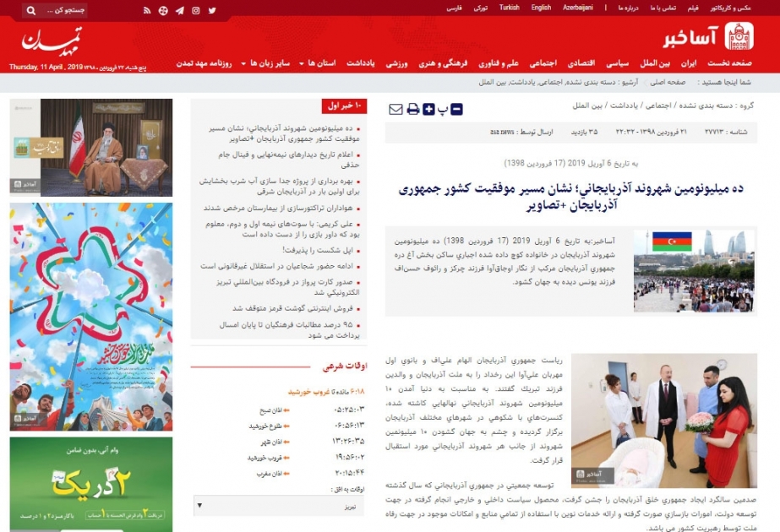Open the colorful flower flag poster banner
The height and width of the screenshot is (532, 780).
[x=91, y=317]
